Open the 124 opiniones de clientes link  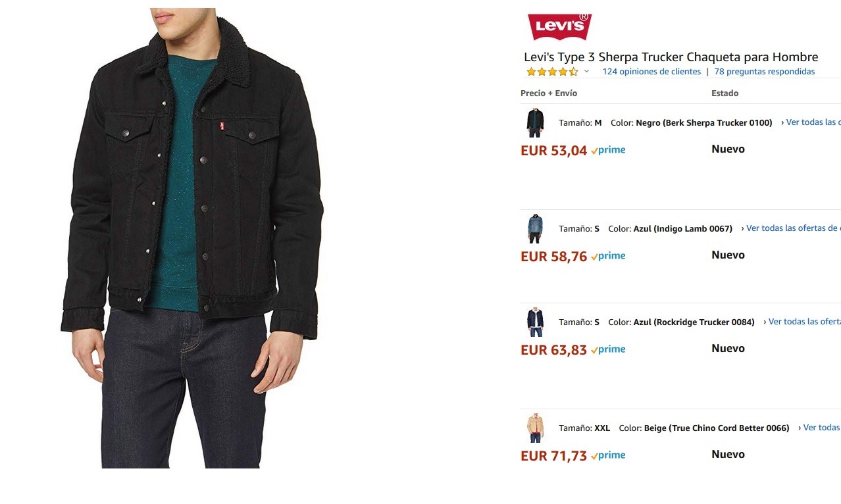coord(651,72)
